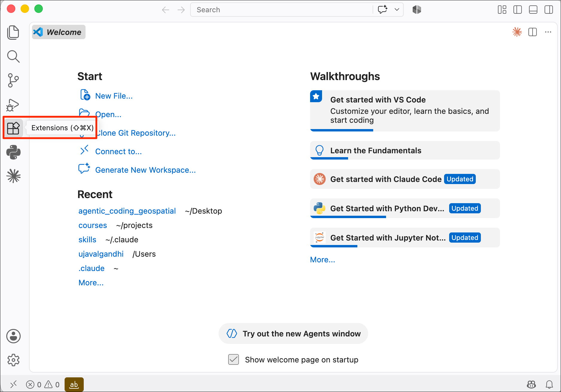
Task: Split the editor to the right
Action: click(533, 32)
